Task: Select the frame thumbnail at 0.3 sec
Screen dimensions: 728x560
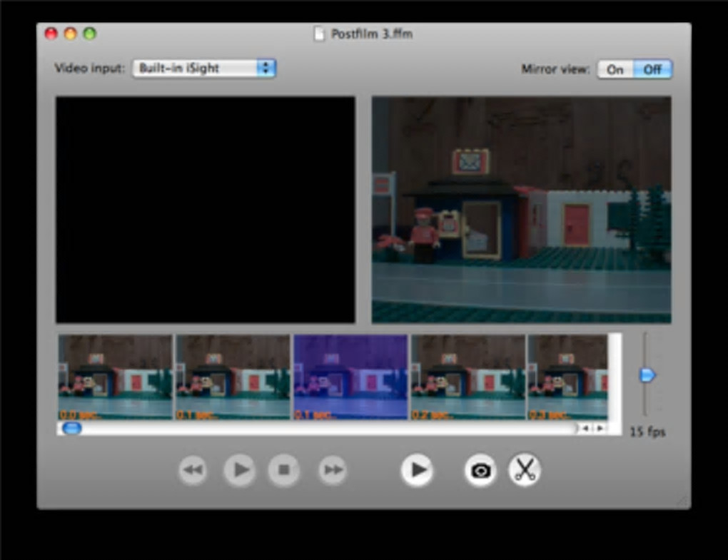Action: (568, 377)
